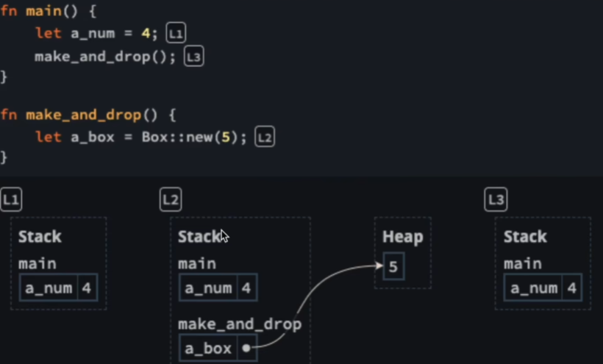Viewport: 603px width, 364px height.
Task: Click the L3 marker after make_and_drop() call
Action: coord(193,57)
